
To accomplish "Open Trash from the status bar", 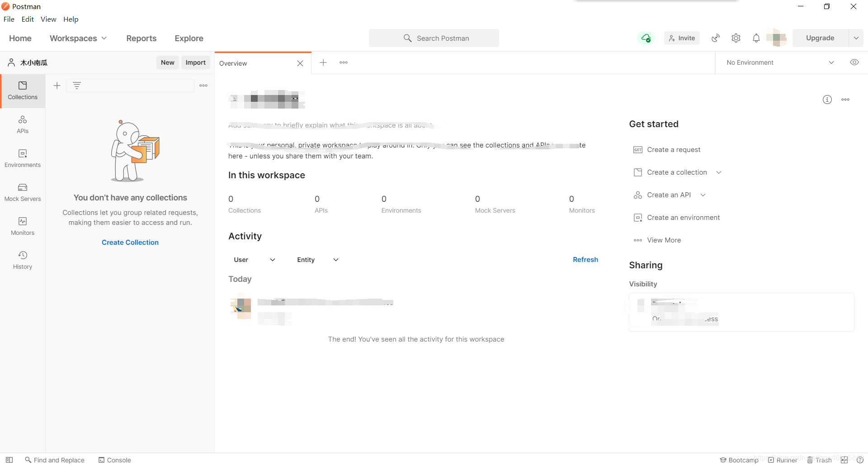I will [819, 460].
